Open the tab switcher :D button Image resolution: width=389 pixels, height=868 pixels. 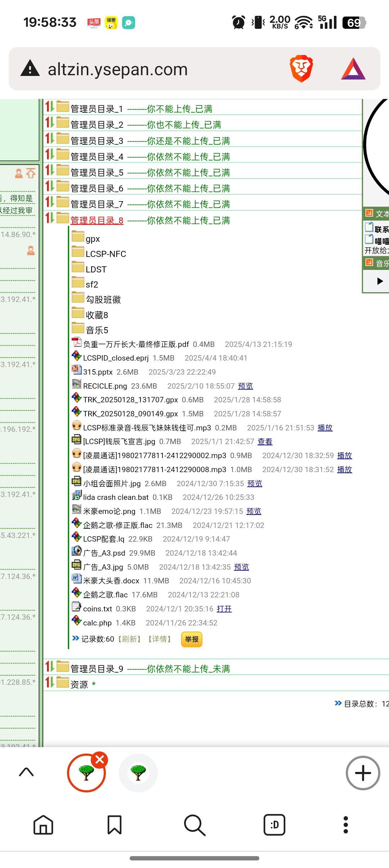pos(274,824)
